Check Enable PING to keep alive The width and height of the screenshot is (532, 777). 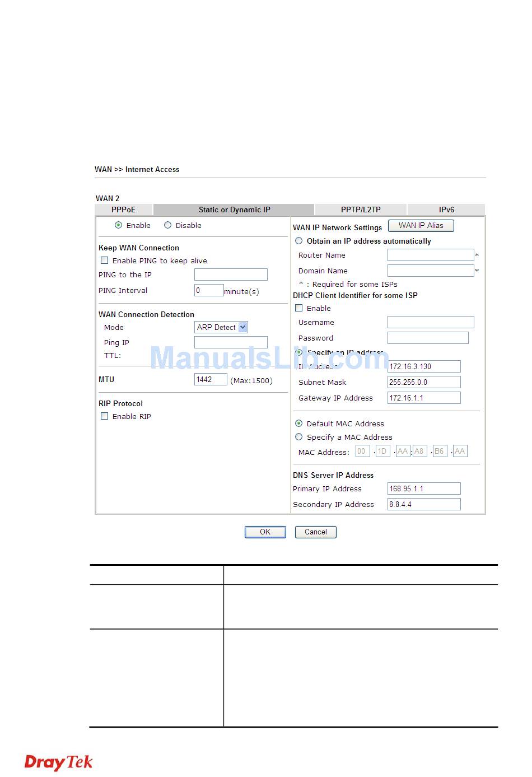(x=104, y=260)
